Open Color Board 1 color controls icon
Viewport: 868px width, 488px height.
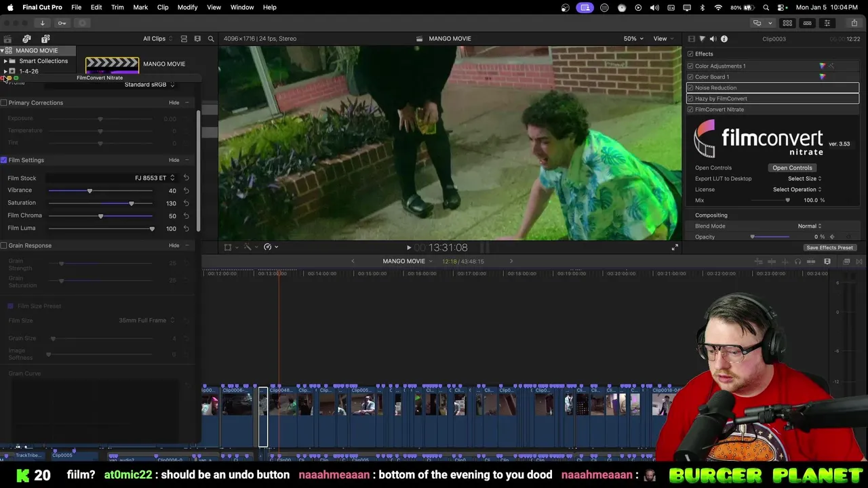point(823,77)
